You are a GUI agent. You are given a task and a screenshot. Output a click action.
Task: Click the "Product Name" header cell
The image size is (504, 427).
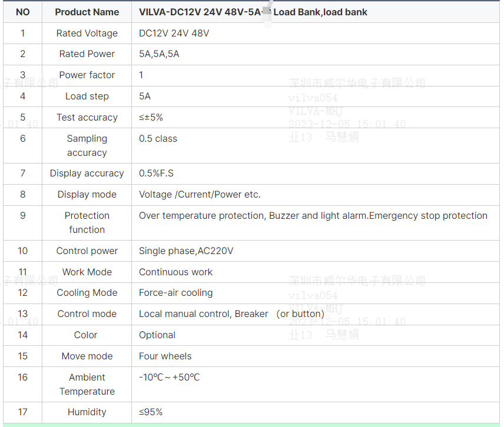[87, 12]
